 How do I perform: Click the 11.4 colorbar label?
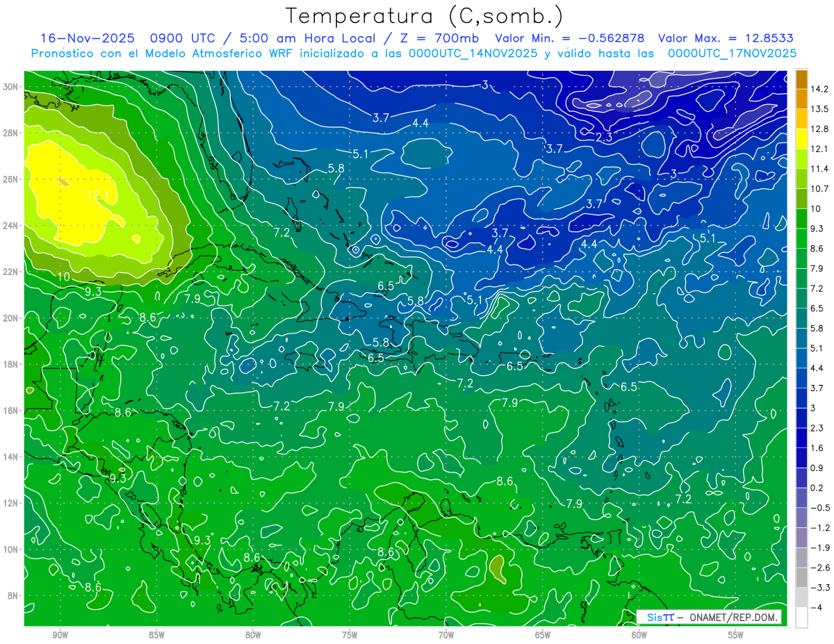(820, 169)
